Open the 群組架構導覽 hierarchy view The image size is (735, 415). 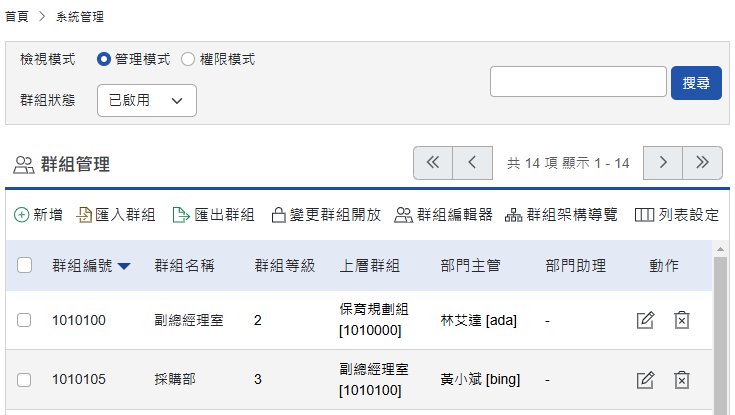[x=561, y=215]
